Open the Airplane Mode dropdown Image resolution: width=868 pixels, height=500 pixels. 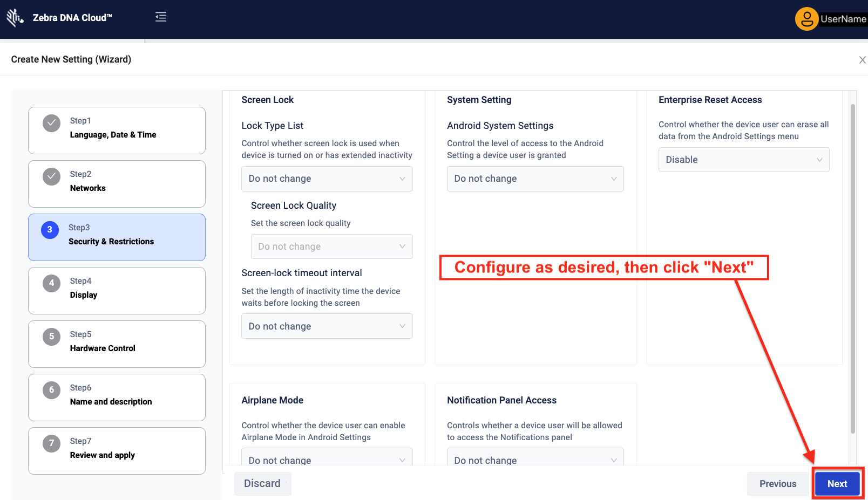click(x=327, y=458)
